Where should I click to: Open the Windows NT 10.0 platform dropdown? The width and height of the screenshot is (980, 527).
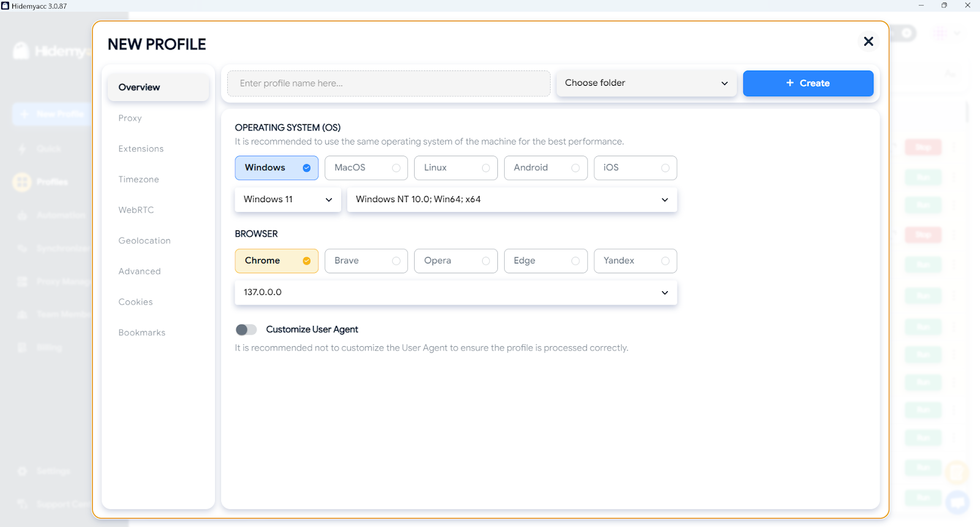(x=511, y=200)
